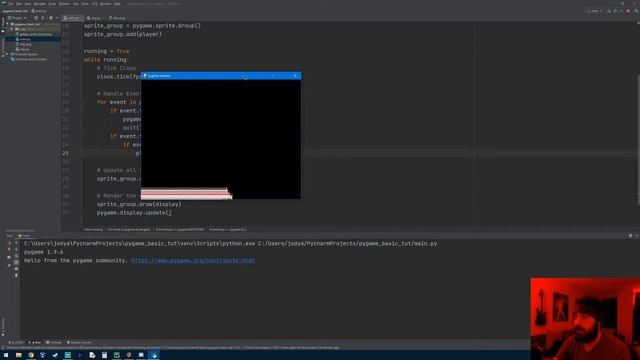The height and width of the screenshot is (360, 640).
Task: Toggle scroll-to-end in Run console
Action: (16, 262)
